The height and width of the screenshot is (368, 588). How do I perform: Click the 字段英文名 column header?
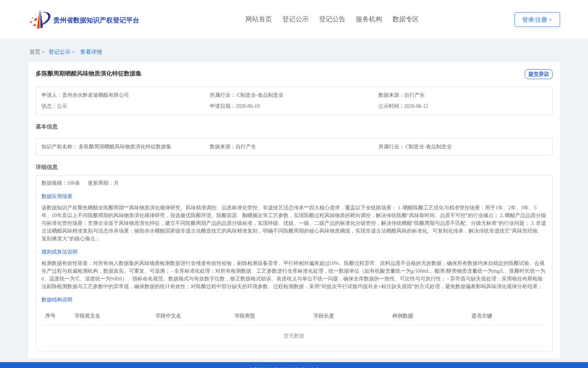click(87, 316)
